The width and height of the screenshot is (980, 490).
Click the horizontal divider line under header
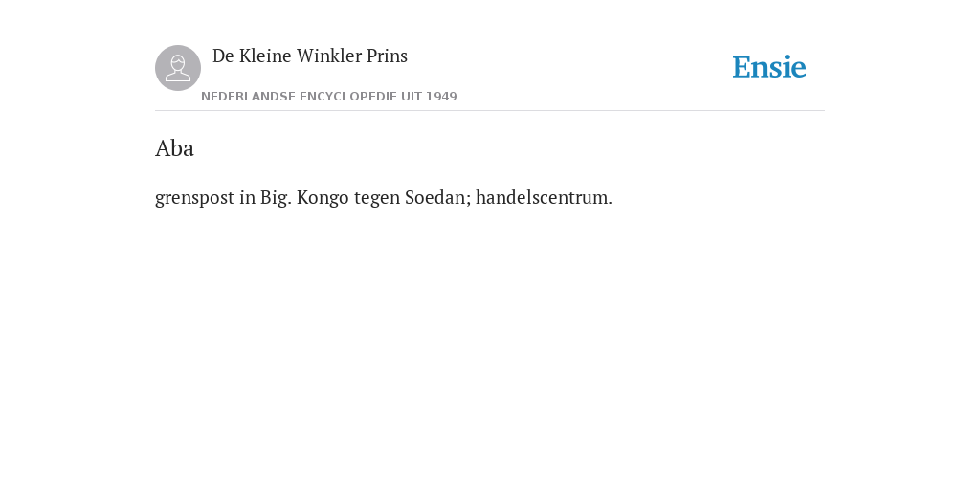tap(490, 111)
